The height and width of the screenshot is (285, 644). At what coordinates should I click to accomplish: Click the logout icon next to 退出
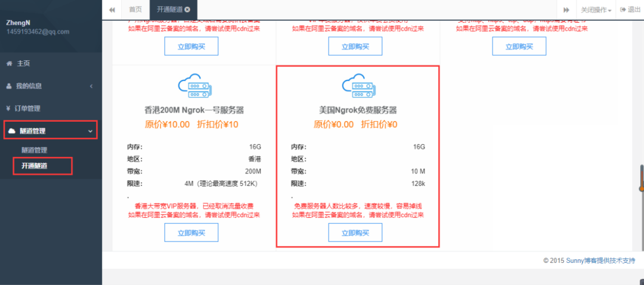click(x=623, y=10)
